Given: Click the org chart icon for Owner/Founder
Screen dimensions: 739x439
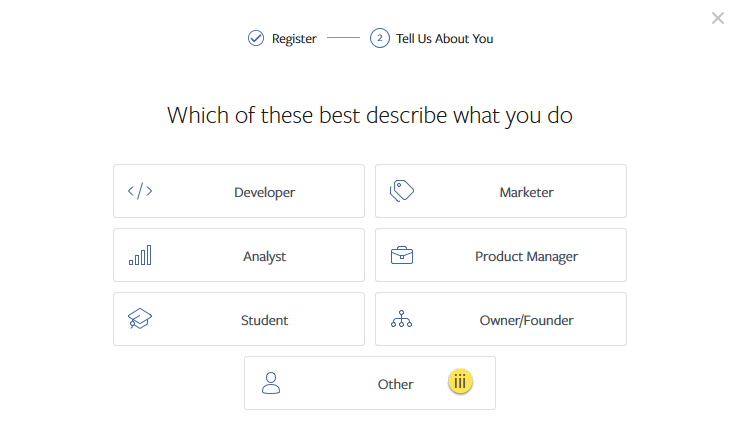Looking at the screenshot, I should 402,320.
